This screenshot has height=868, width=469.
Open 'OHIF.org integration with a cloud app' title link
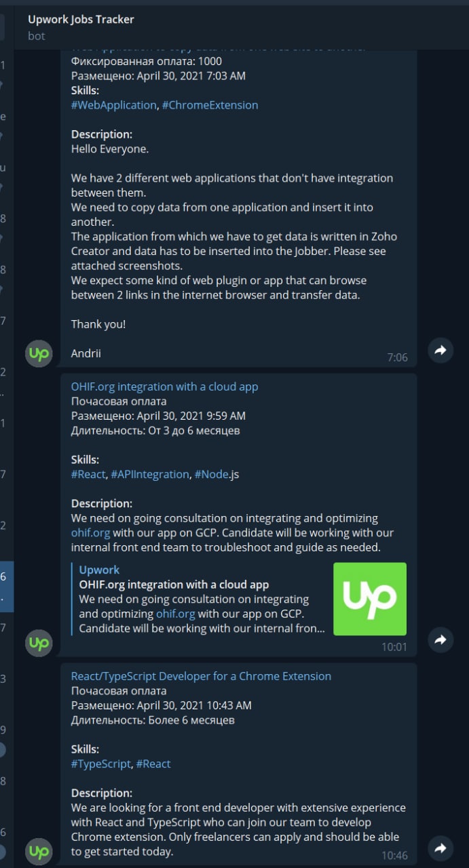(164, 387)
